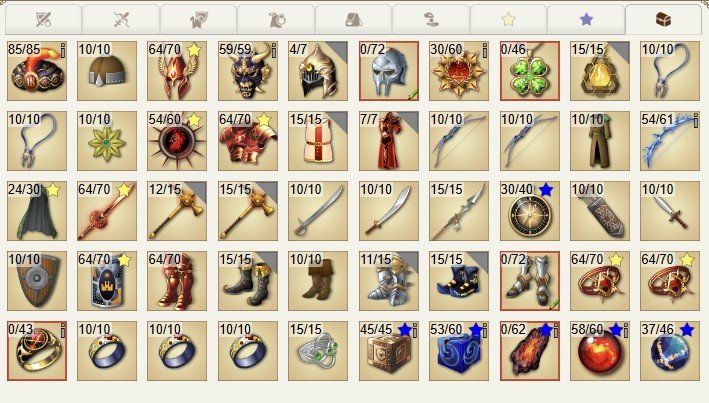Click the silver emerald ring 15/15
Screen dimensions: 709x403
pos(318,351)
